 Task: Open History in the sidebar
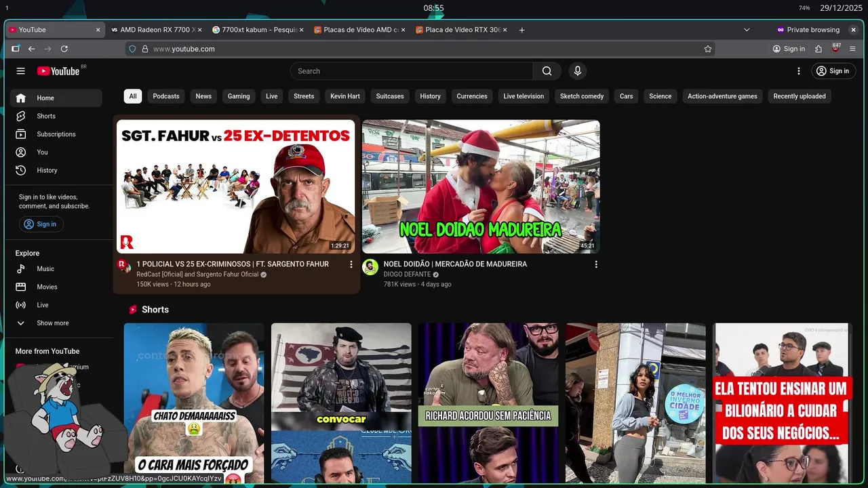pos(56,170)
